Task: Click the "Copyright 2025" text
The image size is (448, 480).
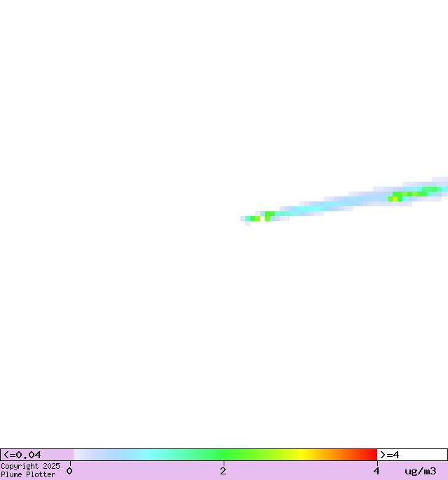Action: point(30,466)
